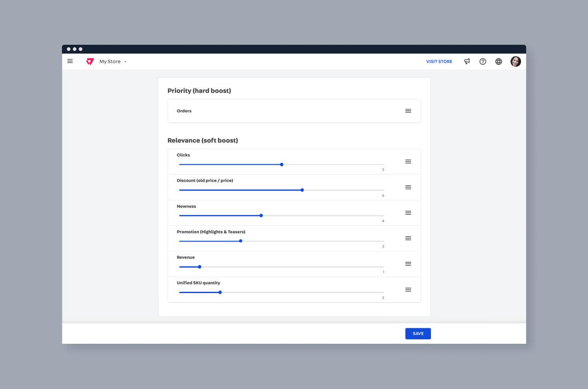Screen dimensions: 588x389
Task: Click the VTEX logo
Action: click(x=90, y=61)
